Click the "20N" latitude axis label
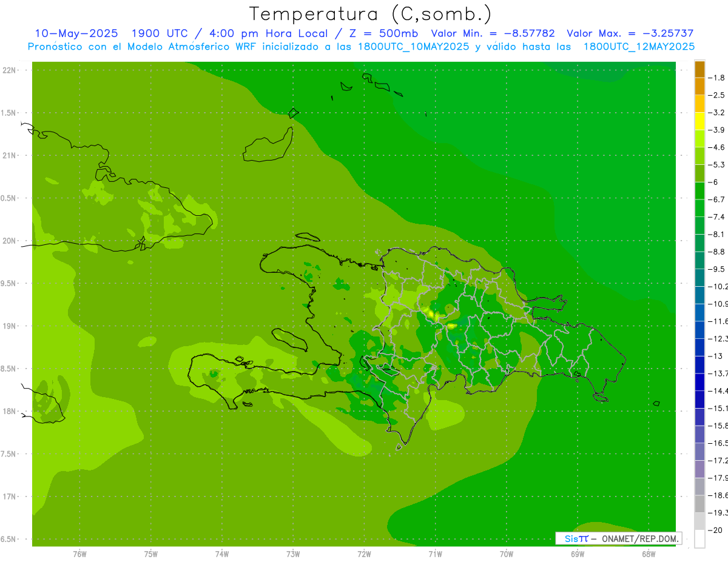This screenshot has width=728, height=562. pyautogui.click(x=10, y=241)
